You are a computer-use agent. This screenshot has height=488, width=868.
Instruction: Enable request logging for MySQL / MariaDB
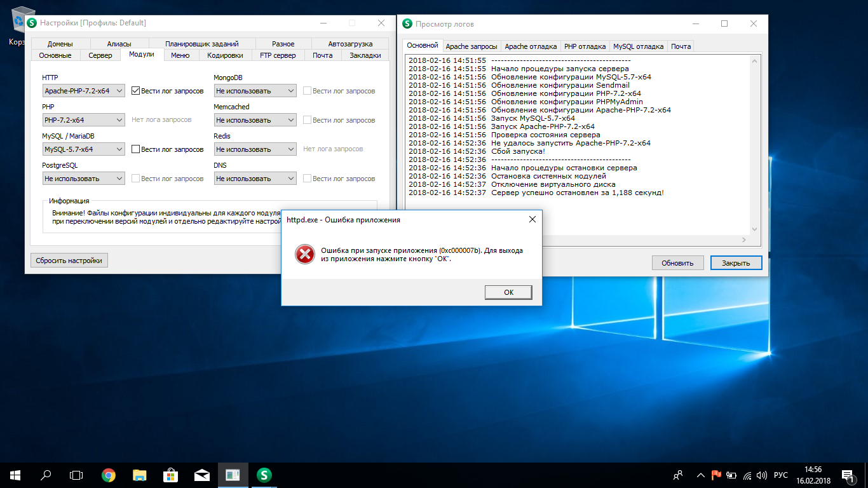[135, 149]
